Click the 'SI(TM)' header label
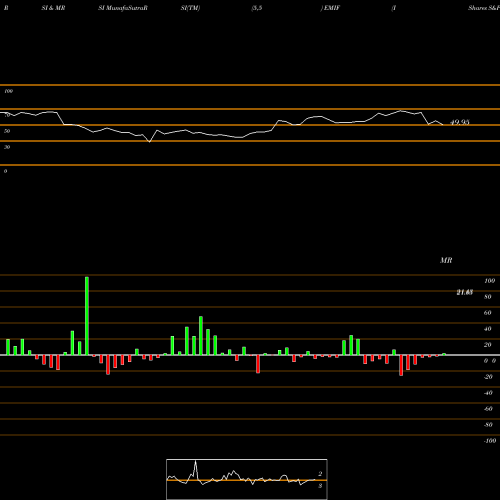This screenshot has height=500, width=500. [x=190, y=8]
